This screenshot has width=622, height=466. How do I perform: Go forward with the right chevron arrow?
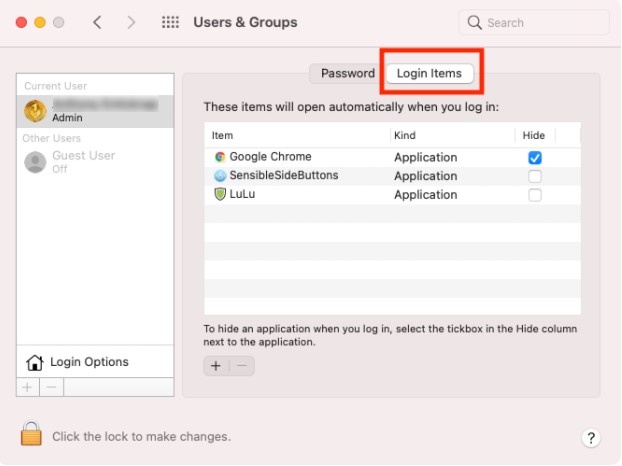(131, 22)
